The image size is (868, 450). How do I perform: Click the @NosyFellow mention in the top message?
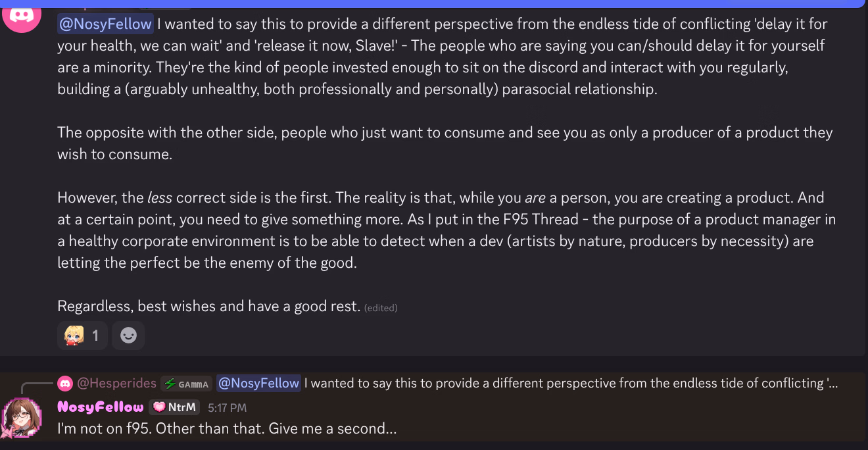pyautogui.click(x=105, y=24)
